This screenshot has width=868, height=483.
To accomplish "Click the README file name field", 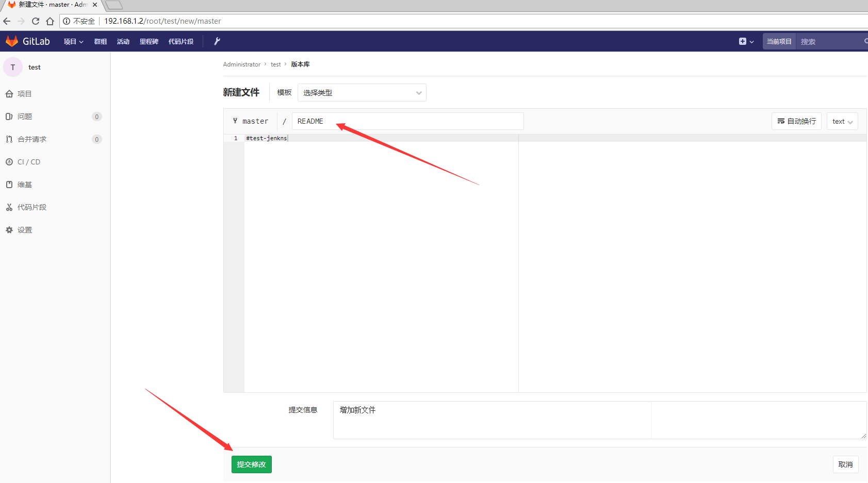I will pyautogui.click(x=408, y=121).
